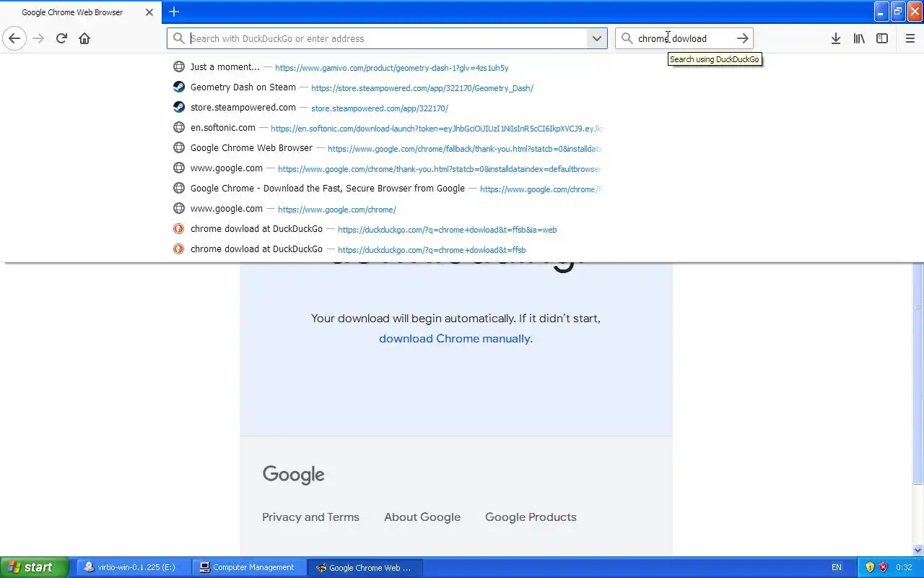
Task: Click the taskbar clock 0:32
Action: [x=904, y=567]
